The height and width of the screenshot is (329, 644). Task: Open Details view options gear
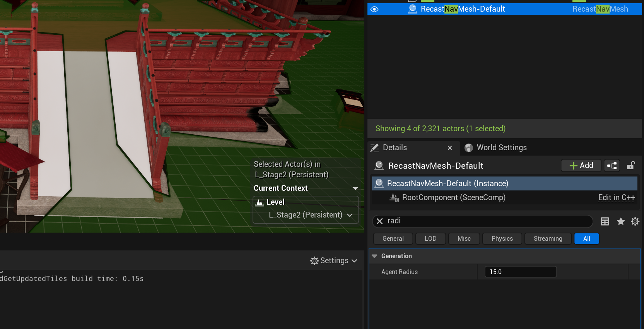click(x=635, y=221)
